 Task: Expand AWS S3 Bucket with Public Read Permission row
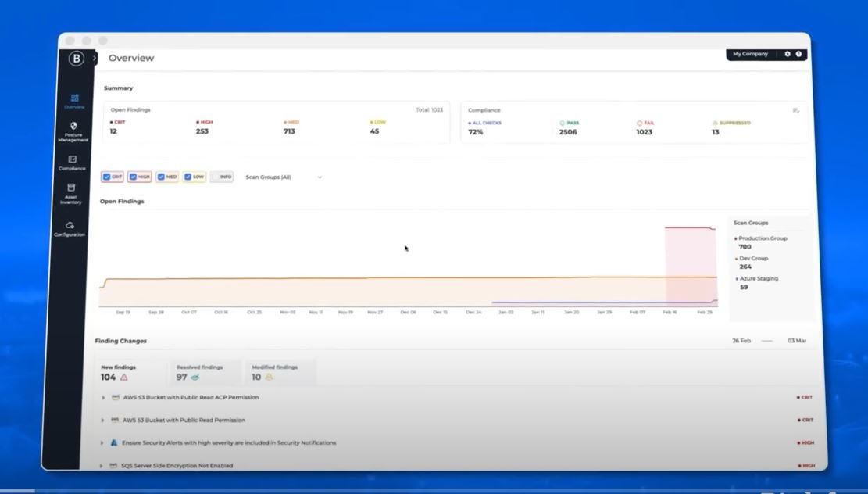(102, 421)
